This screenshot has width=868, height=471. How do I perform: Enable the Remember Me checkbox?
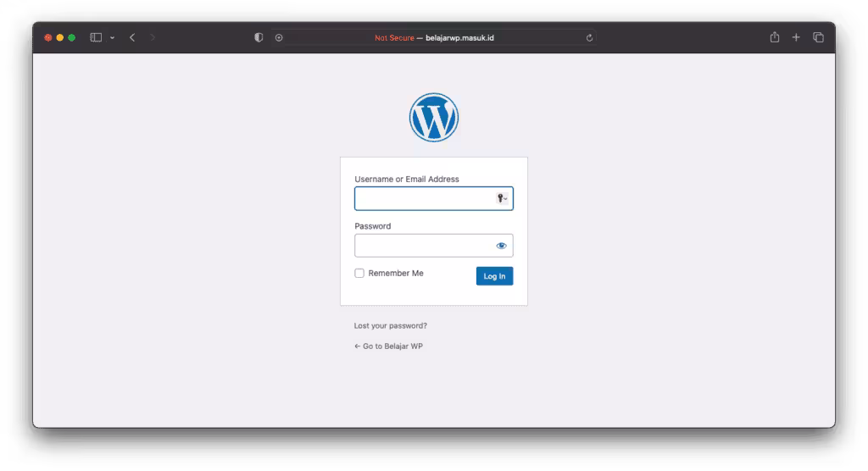pyautogui.click(x=359, y=274)
